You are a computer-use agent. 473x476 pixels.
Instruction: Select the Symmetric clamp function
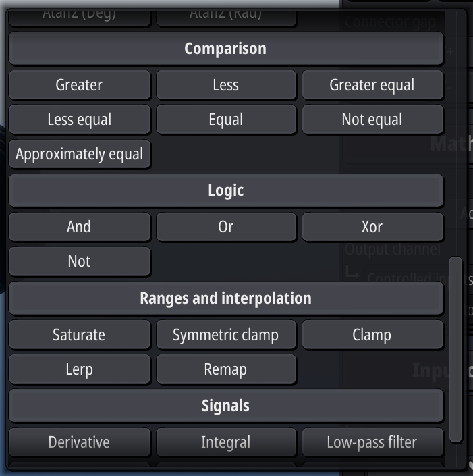pos(226,334)
